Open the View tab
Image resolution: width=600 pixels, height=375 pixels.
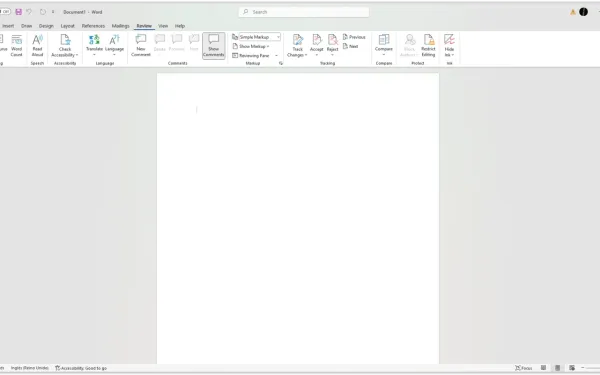[163, 26]
